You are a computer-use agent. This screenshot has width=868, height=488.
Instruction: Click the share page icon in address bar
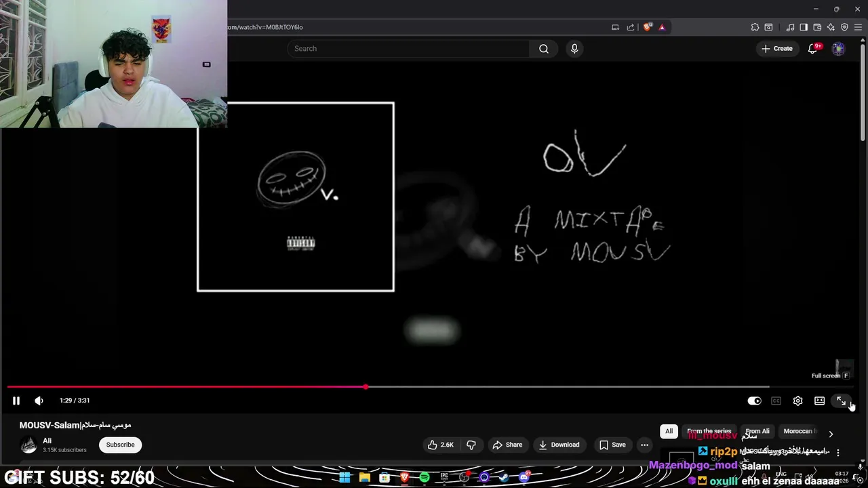pos(631,27)
